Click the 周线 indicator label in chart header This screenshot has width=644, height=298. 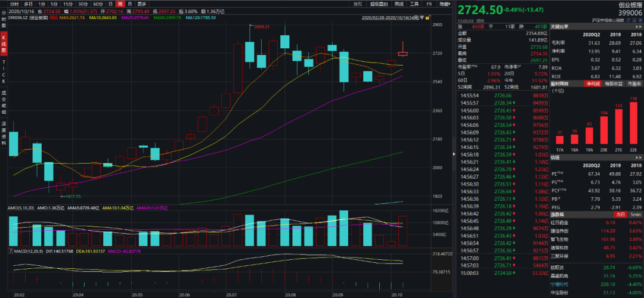(x=53, y=18)
